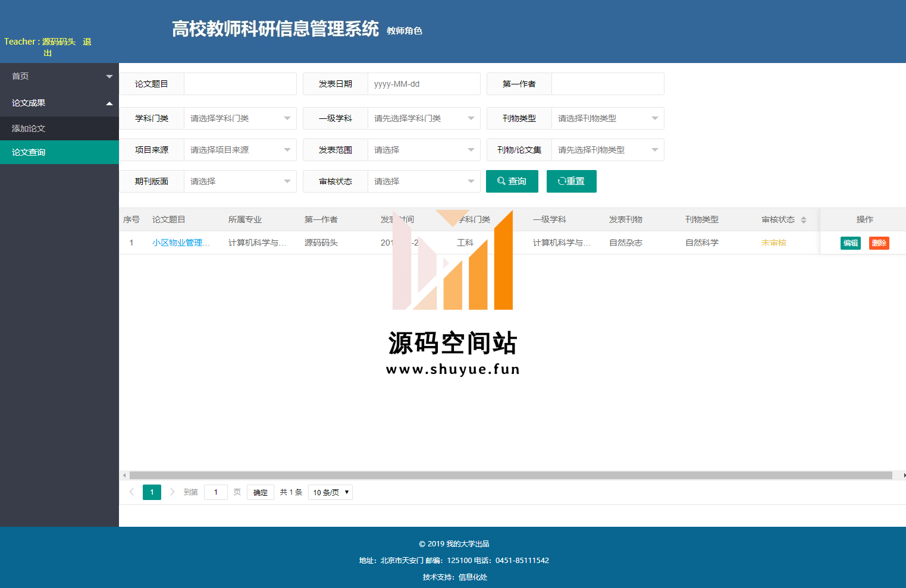The height and width of the screenshot is (588, 906).
Task: Click 刊物类型 column header
Action: pyautogui.click(x=702, y=219)
